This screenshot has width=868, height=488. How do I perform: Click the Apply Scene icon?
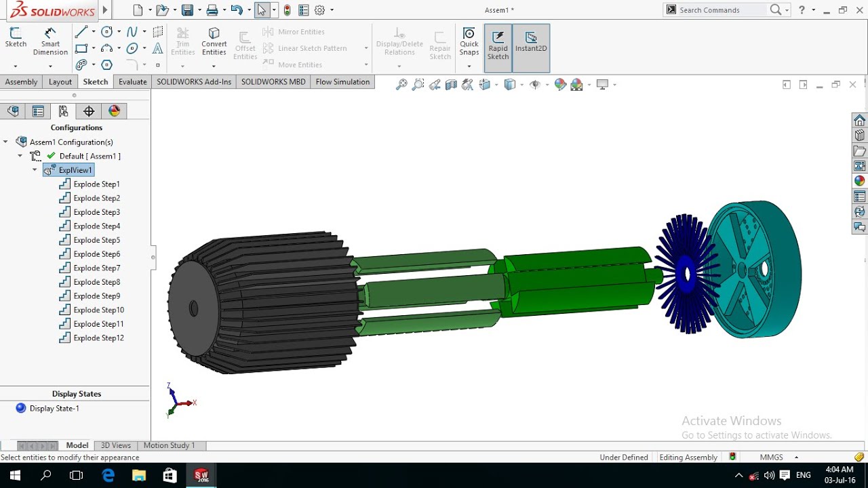pyautogui.click(x=577, y=85)
